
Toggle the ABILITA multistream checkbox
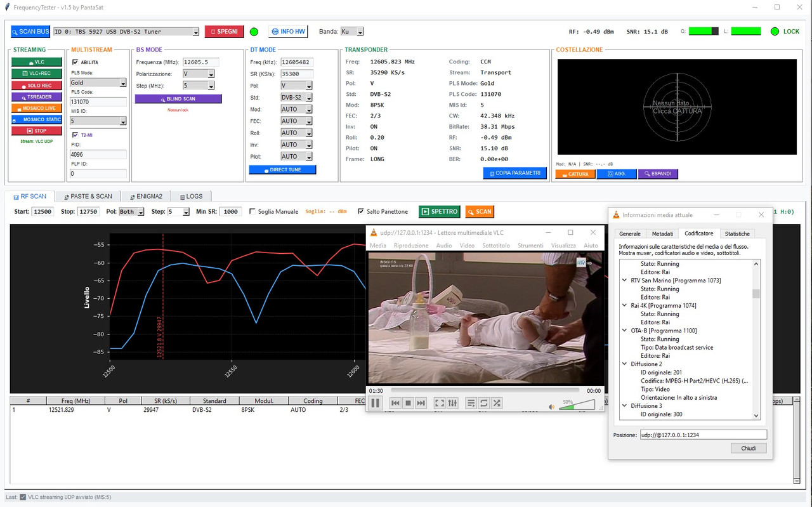[x=75, y=62]
